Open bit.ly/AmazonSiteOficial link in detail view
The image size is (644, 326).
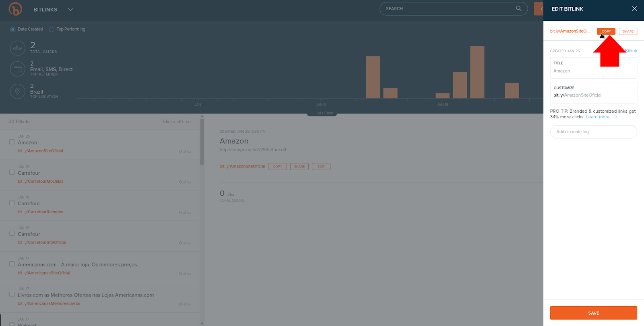coord(242,166)
